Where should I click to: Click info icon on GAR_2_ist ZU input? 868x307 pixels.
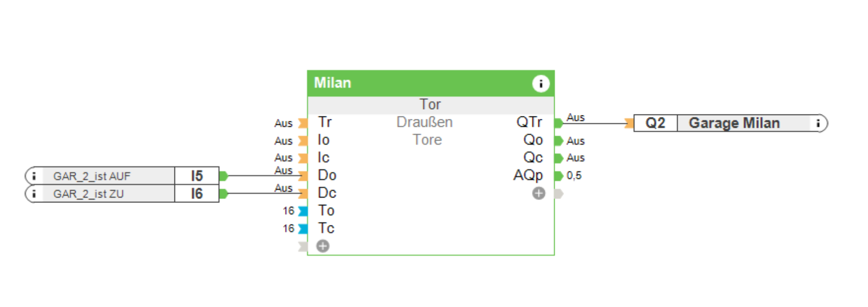[34, 193]
